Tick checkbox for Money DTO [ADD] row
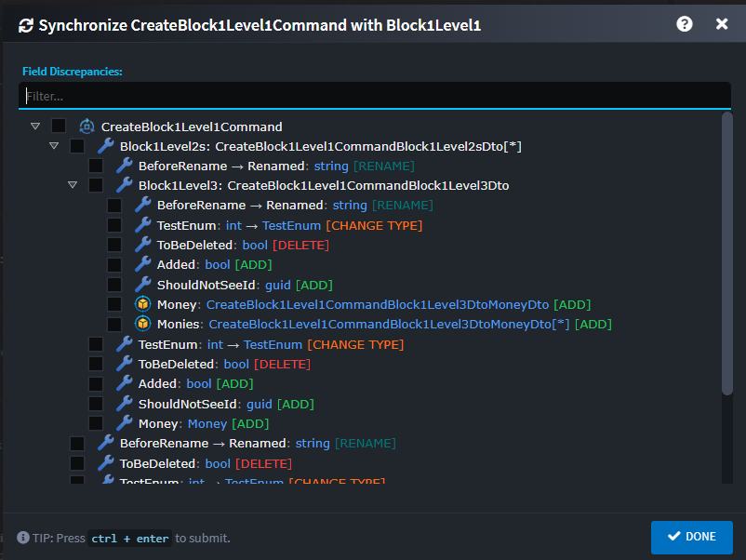The image size is (746, 560). coord(114,304)
